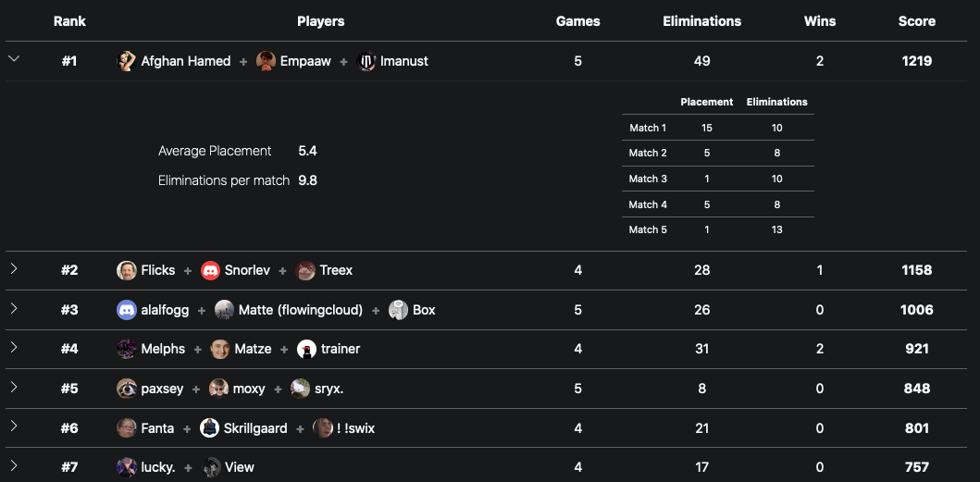
Task: Collapse the rank #1 team details
Action: (x=14, y=59)
